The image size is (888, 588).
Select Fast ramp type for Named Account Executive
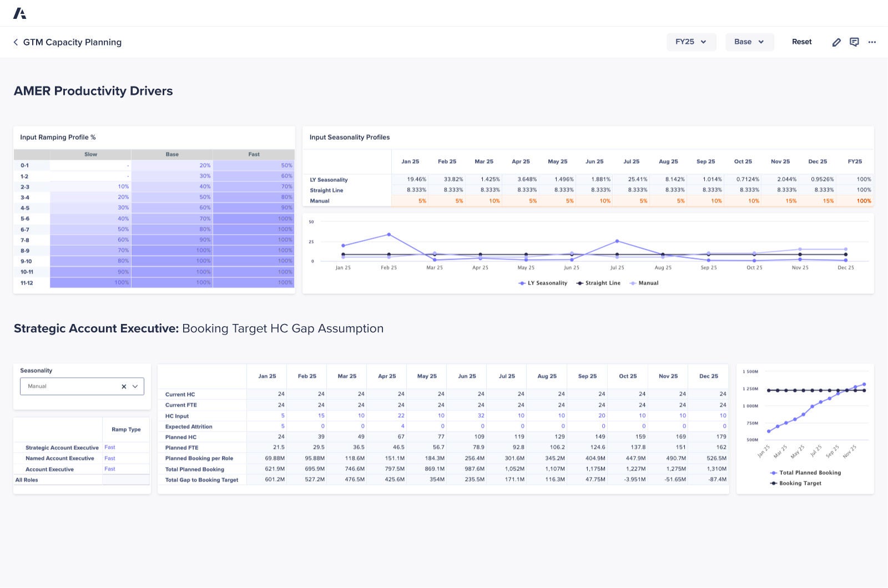109,458
